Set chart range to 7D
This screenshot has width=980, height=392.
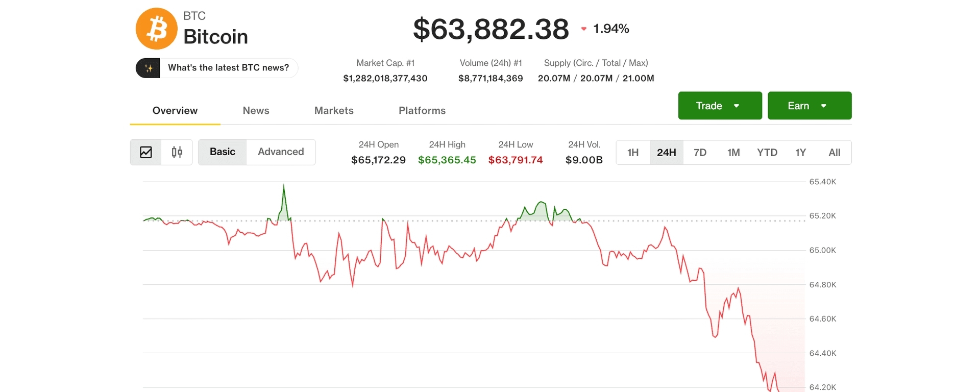click(x=700, y=153)
